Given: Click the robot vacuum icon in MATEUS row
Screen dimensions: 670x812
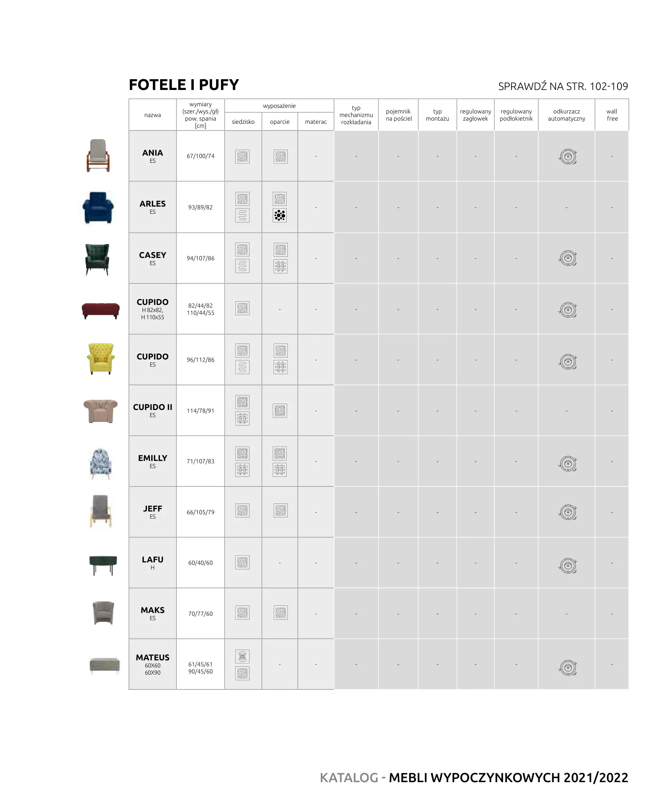Looking at the screenshot, I should (568, 668).
